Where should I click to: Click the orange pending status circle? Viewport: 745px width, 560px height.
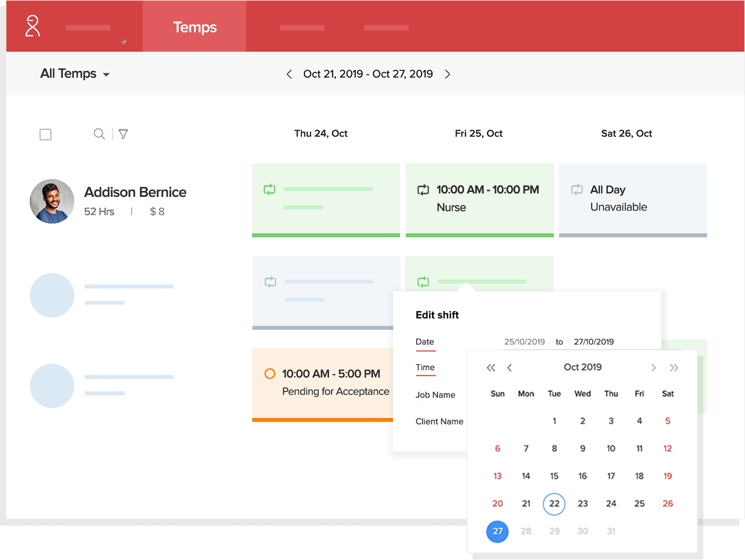(x=269, y=373)
